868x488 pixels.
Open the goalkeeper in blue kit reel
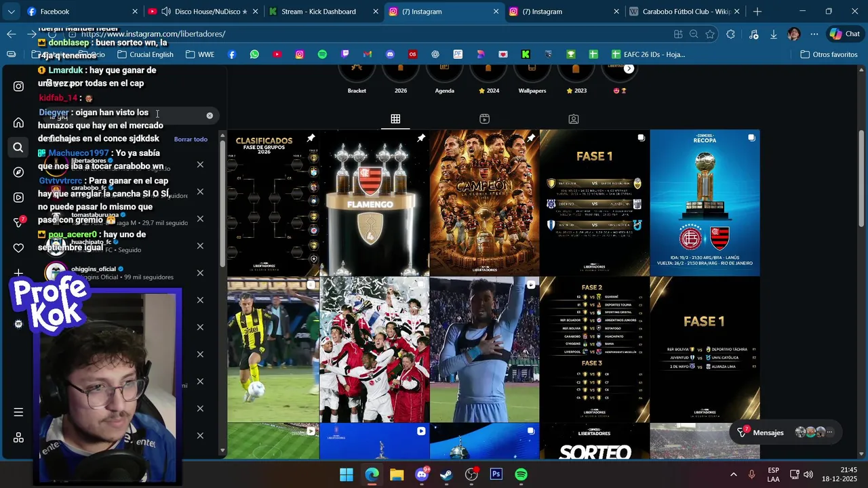coord(484,349)
